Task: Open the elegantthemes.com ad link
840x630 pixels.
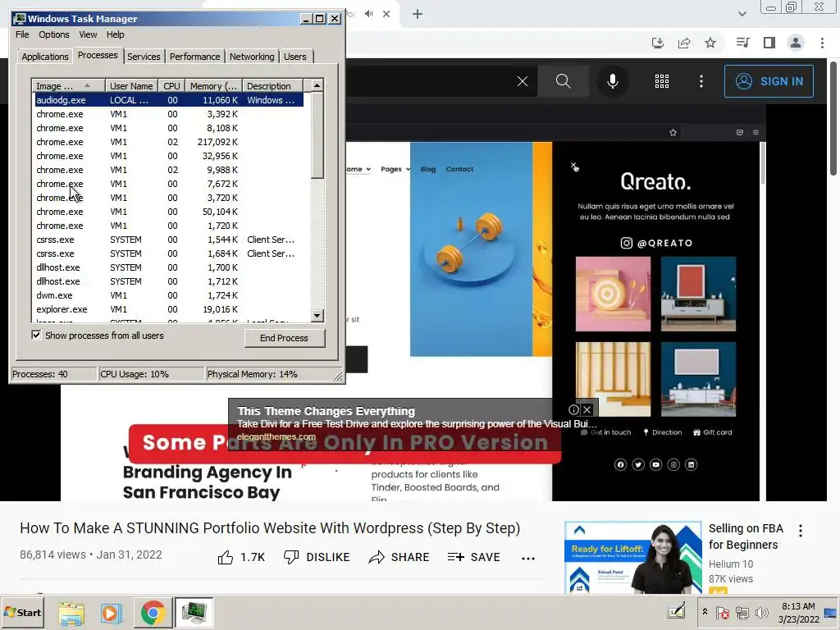Action: [x=276, y=436]
